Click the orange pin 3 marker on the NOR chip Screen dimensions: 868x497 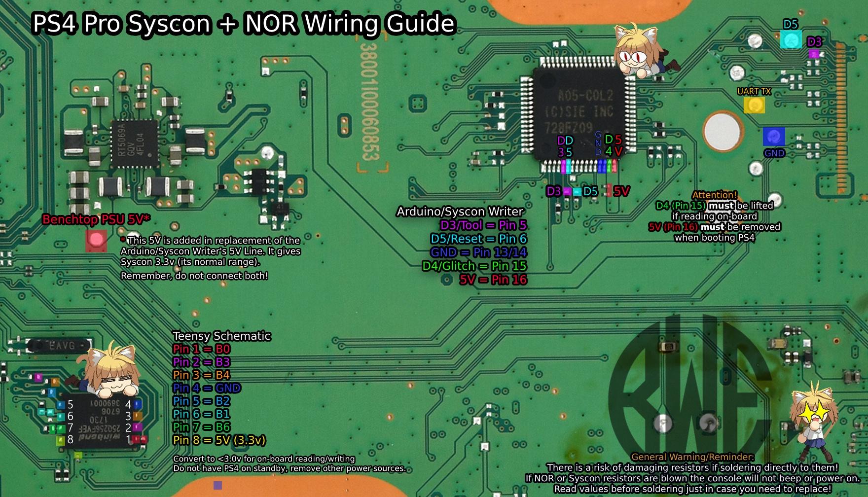pos(138,416)
